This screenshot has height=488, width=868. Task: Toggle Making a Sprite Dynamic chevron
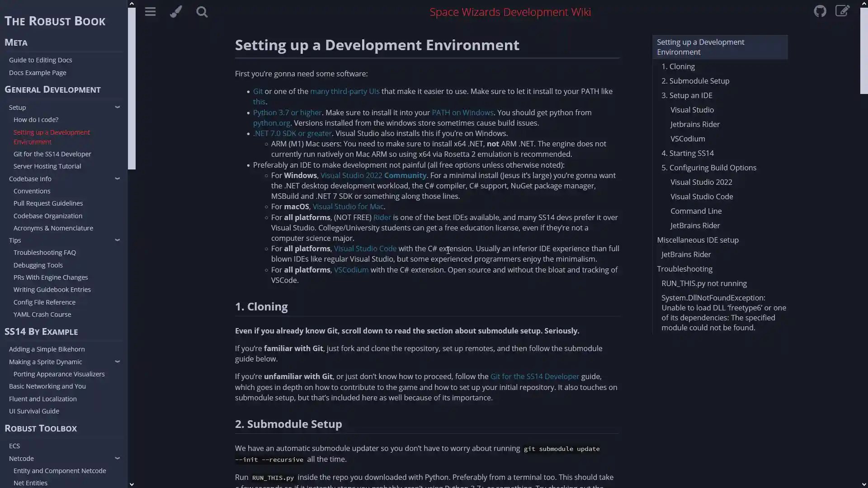(x=117, y=361)
